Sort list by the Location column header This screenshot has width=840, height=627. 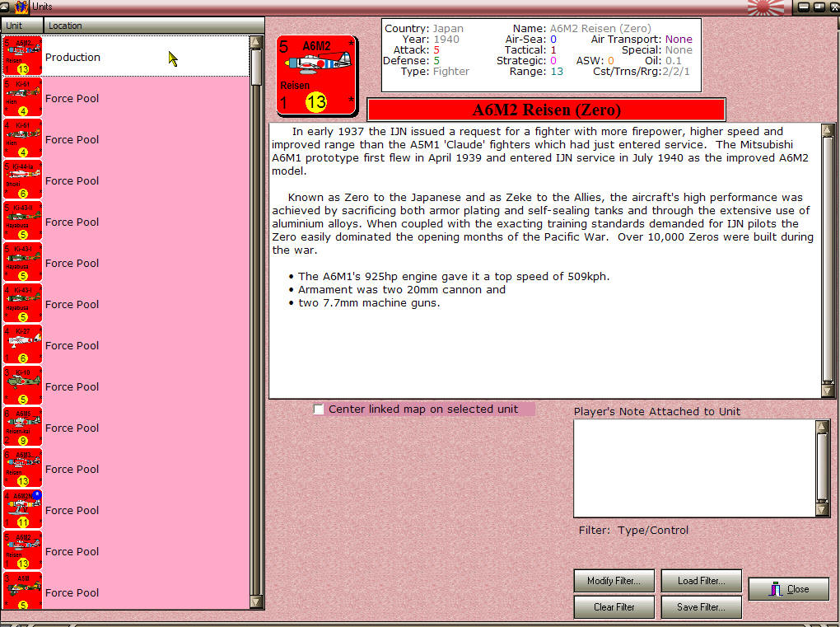tap(154, 26)
